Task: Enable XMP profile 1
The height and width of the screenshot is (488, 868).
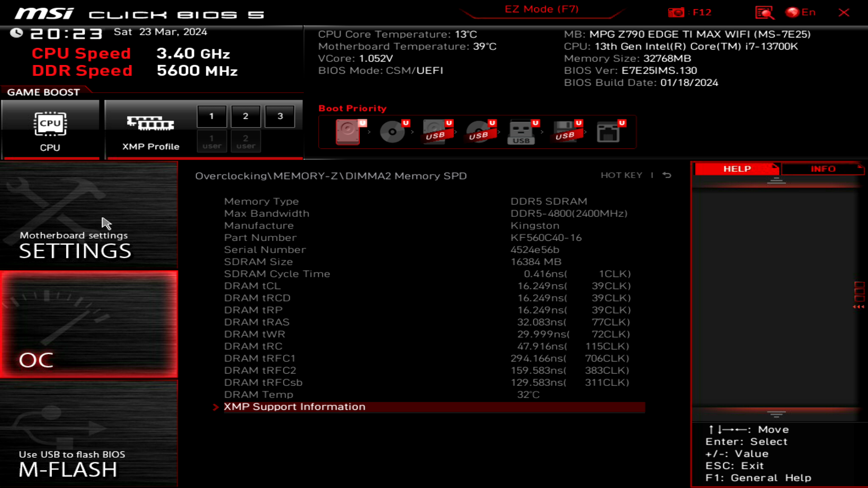Action: (212, 116)
